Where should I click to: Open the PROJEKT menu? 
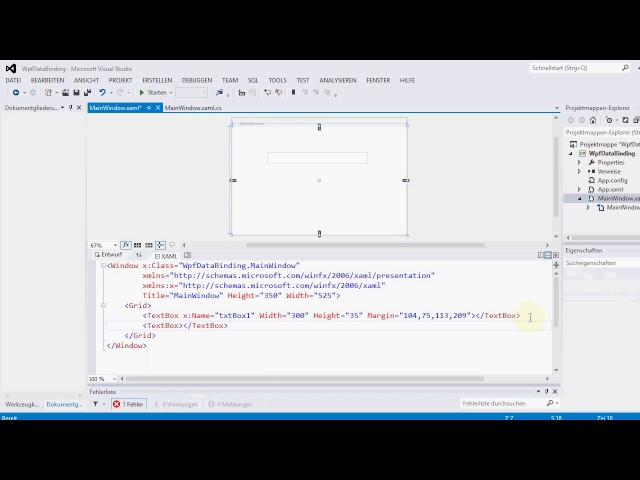(x=120, y=80)
